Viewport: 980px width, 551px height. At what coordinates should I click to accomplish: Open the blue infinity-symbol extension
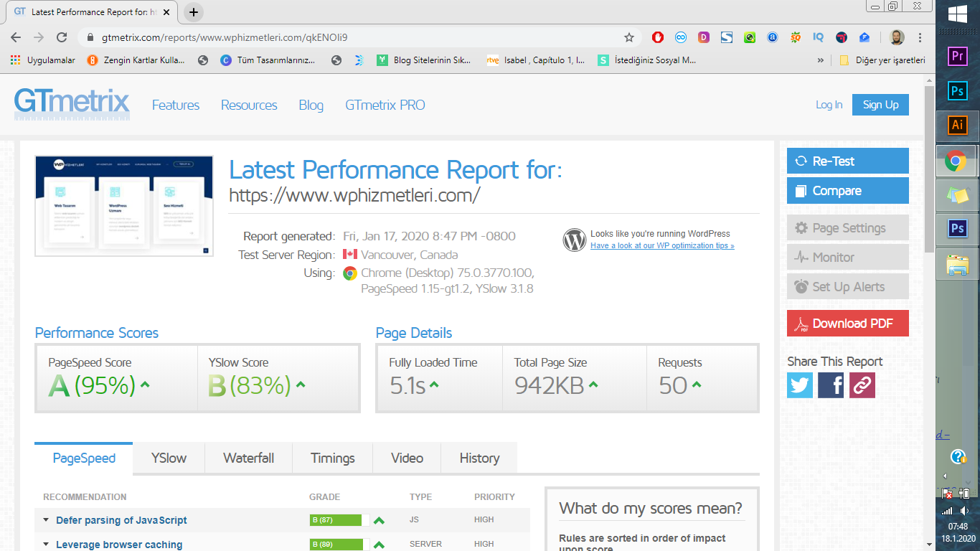pyautogui.click(x=681, y=37)
